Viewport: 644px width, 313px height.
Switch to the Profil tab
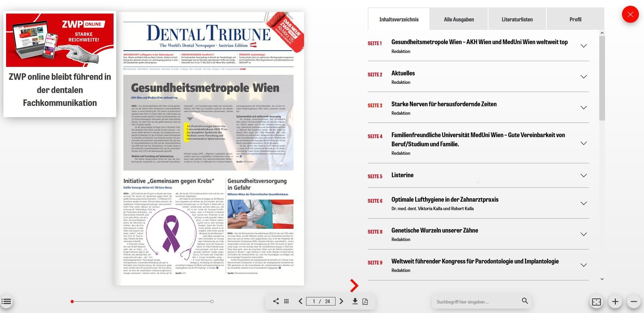pyautogui.click(x=575, y=19)
